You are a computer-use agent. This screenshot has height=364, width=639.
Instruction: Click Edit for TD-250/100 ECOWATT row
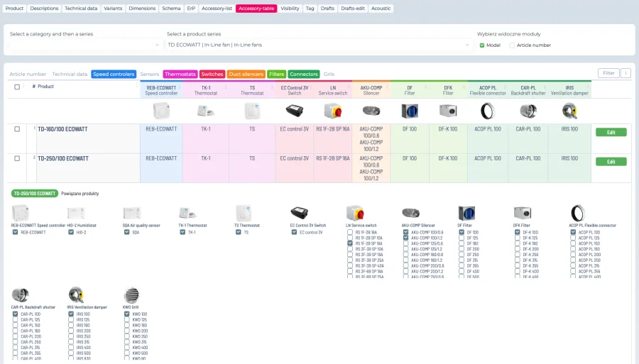pos(611,162)
